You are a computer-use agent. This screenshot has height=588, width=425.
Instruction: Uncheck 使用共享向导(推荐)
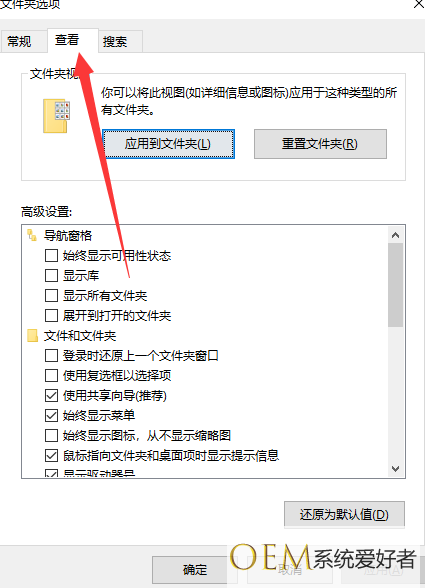click(x=51, y=395)
